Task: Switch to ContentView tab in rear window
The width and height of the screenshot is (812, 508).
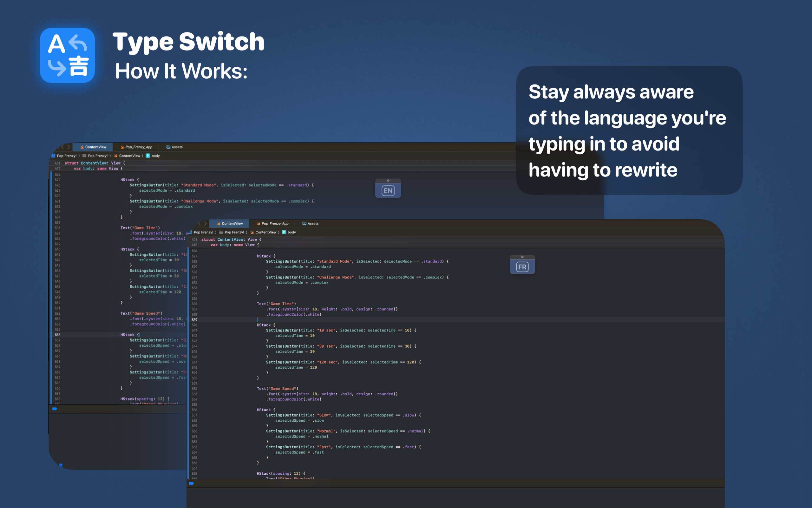Action: pyautogui.click(x=93, y=147)
